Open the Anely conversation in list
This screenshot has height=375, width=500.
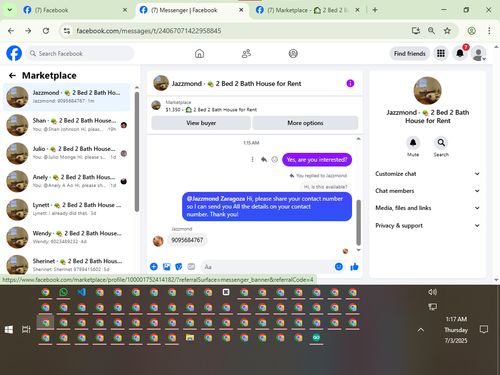click(x=67, y=181)
